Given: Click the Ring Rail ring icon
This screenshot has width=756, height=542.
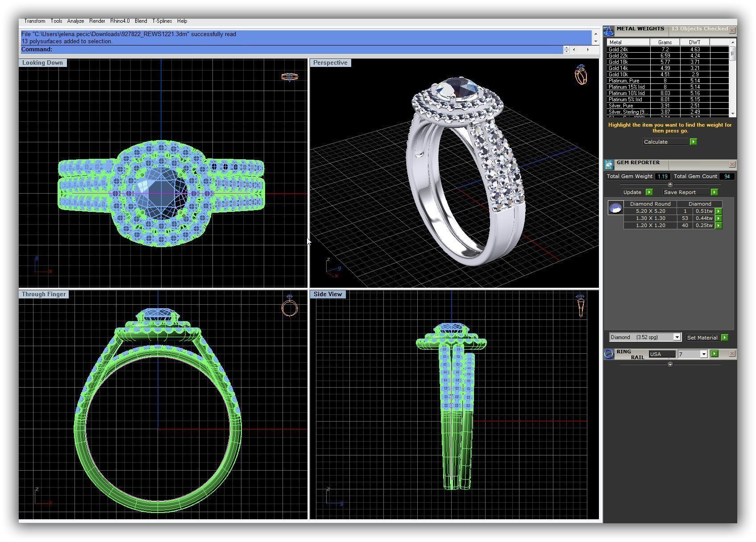Looking at the screenshot, I should 609,354.
